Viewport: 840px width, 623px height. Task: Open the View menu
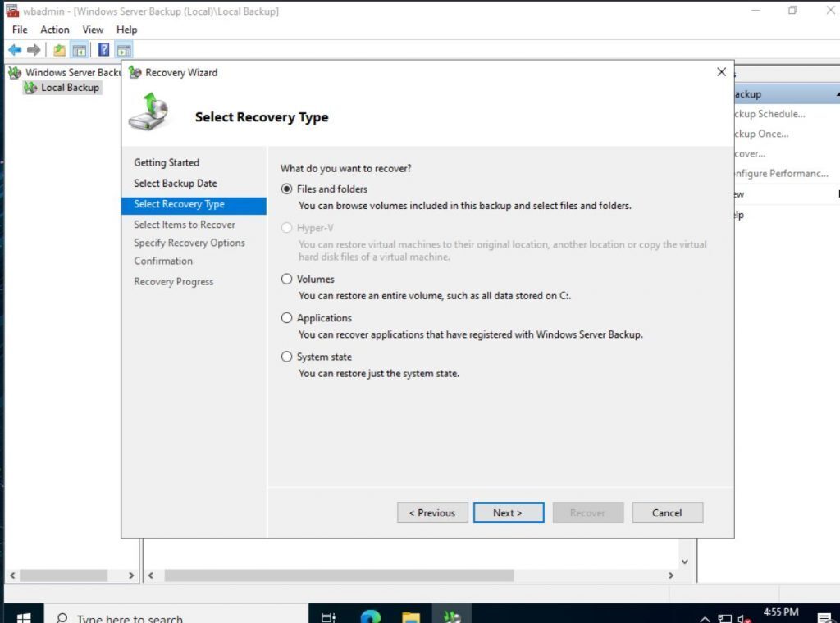coord(93,30)
